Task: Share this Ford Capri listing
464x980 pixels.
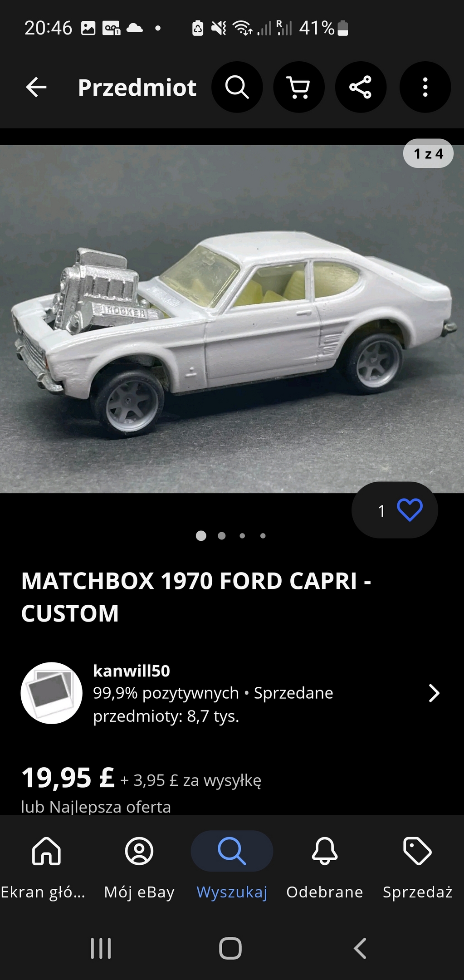Action: click(361, 87)
